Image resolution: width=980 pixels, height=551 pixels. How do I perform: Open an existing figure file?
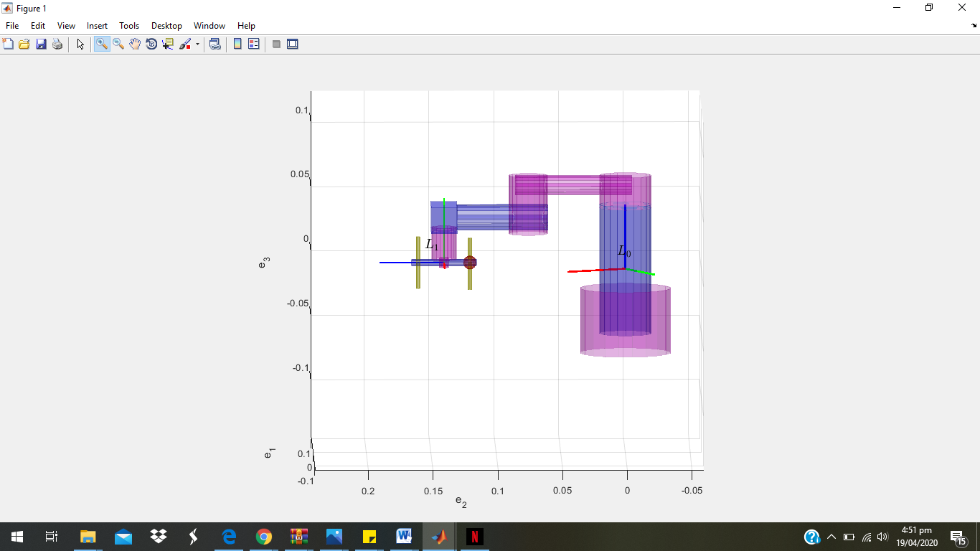[25, 44]
